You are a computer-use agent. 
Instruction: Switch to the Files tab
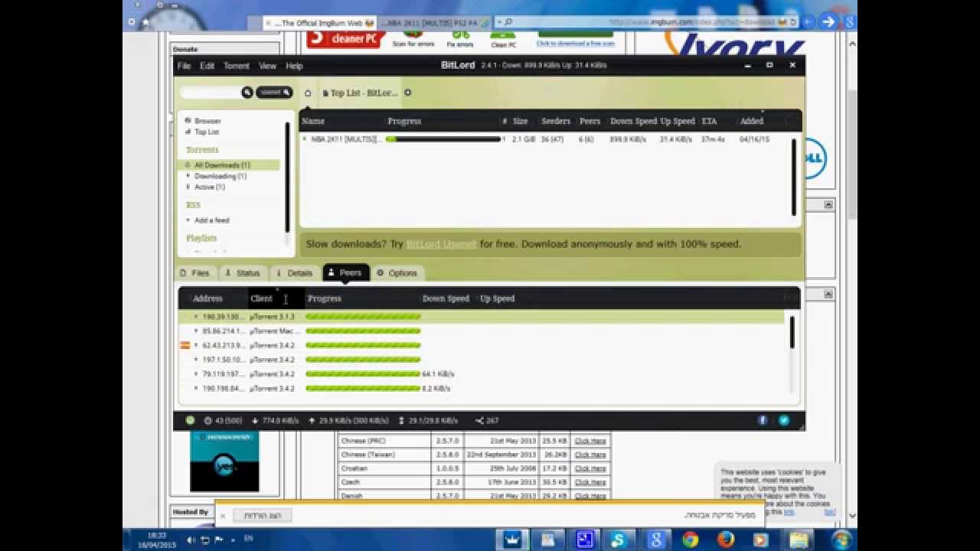194,273
